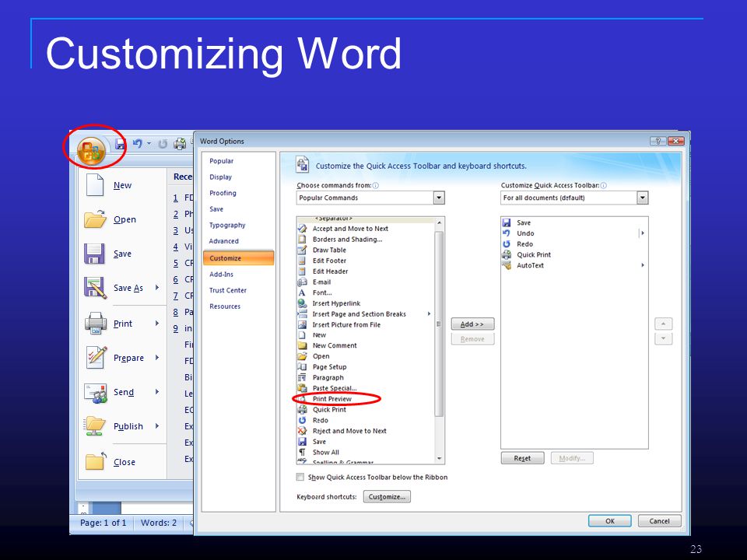The image size is (747, 560).
Task: Select the Insert Hyperlink command icon
Action: coord(302,303)
